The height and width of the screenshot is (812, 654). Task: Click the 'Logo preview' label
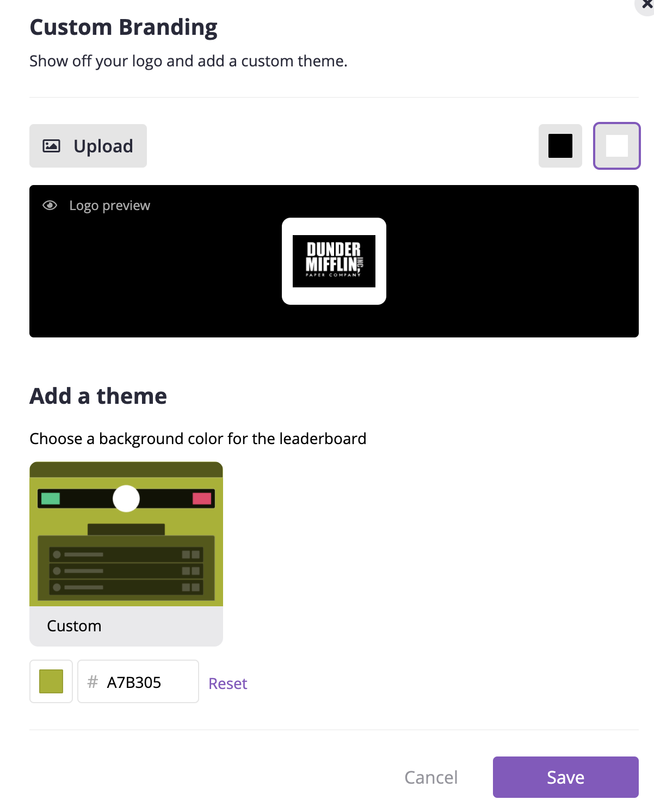pos(110,205)
